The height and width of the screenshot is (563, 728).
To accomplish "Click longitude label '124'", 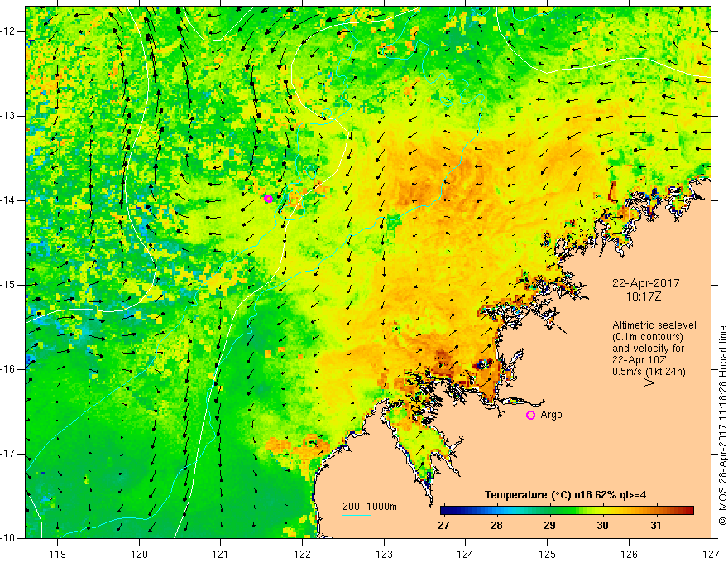I will [x=466, y=554].
